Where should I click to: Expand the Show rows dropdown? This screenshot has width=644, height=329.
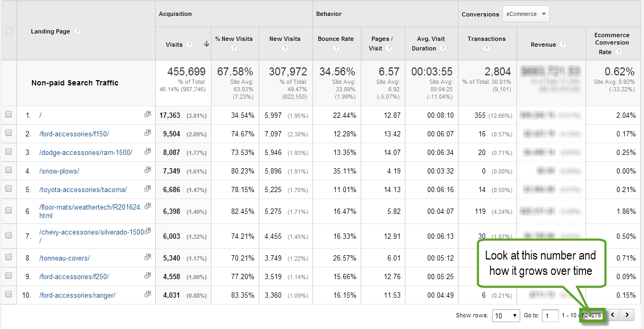(506, 316)
